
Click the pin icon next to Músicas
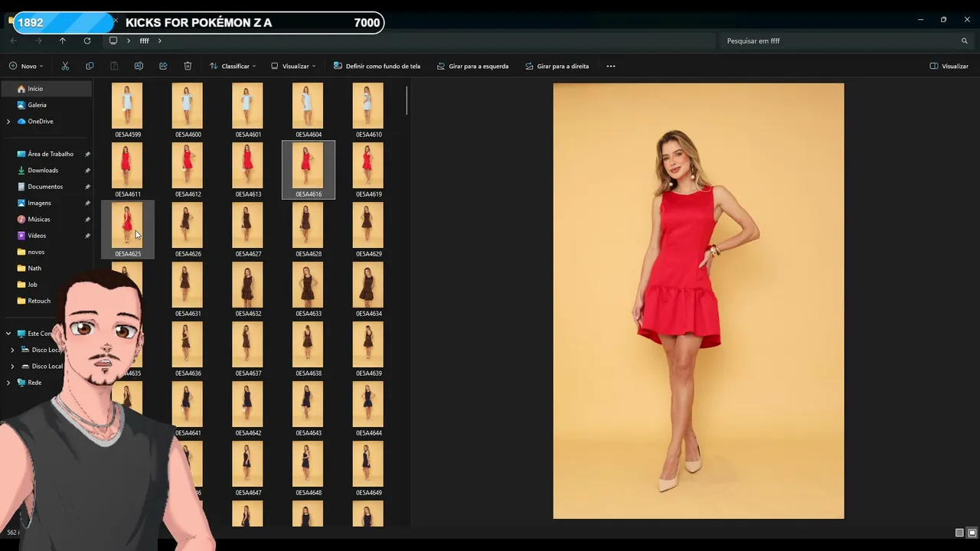[x=87, y=220]
